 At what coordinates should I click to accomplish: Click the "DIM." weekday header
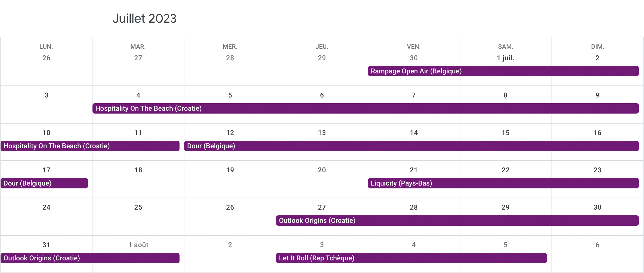[597, 47]
